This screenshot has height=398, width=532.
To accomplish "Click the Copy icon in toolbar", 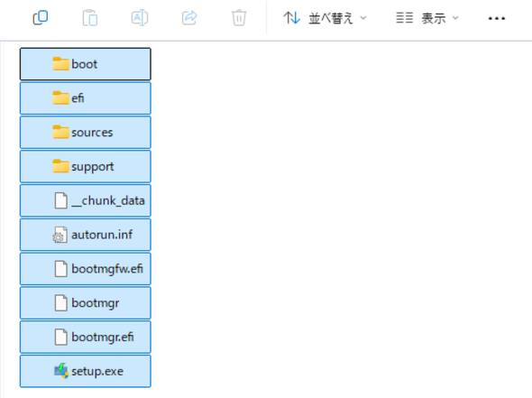I will click(41, 18).
